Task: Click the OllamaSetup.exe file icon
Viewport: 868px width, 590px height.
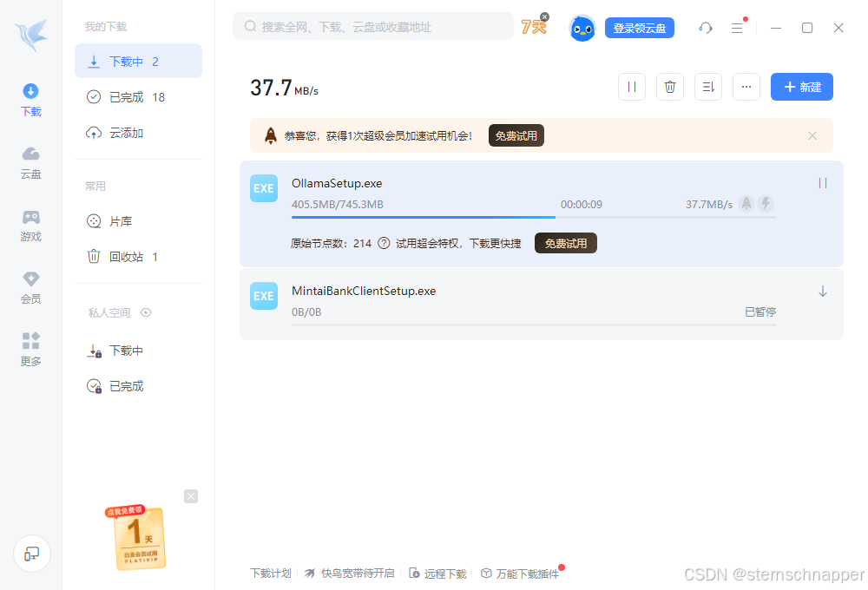Action: [x=264, y=188]
